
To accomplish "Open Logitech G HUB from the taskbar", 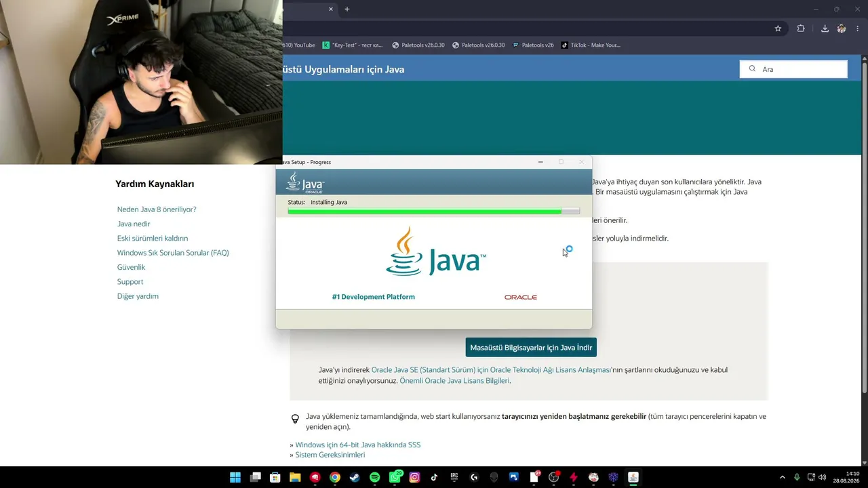I will tap(474, 477).
